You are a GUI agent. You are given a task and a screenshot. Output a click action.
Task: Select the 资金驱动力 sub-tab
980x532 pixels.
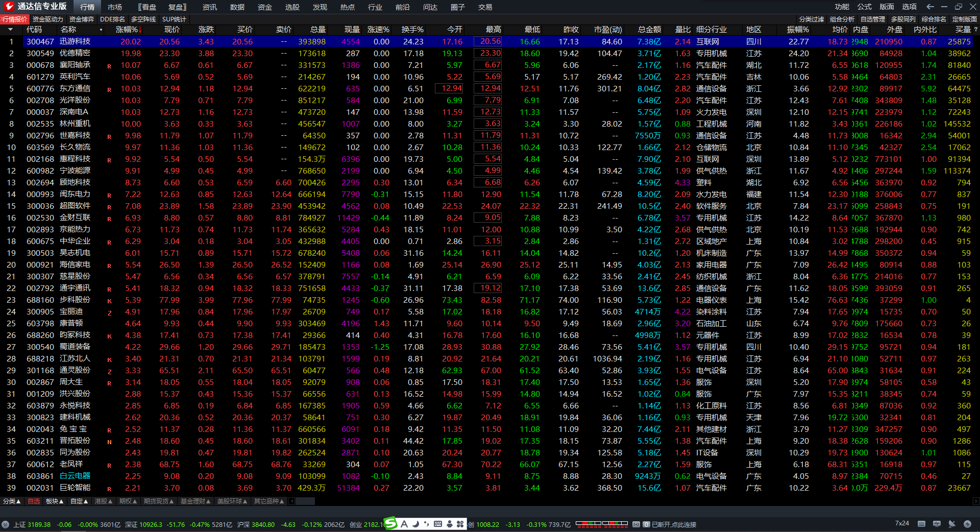tap(48, 19)
